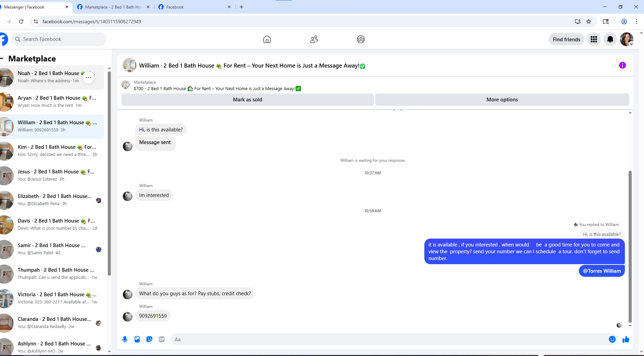Open Elizabeth conversation in list
The height and width of the screenshot is (356, 644).
52,200
